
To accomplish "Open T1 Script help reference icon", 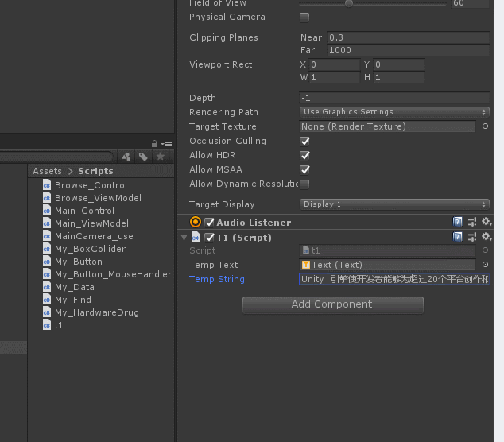I will click(457, 237).
